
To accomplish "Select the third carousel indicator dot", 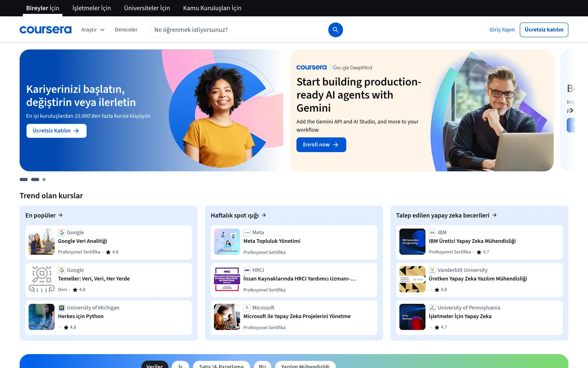I will [x=44, y=180].
